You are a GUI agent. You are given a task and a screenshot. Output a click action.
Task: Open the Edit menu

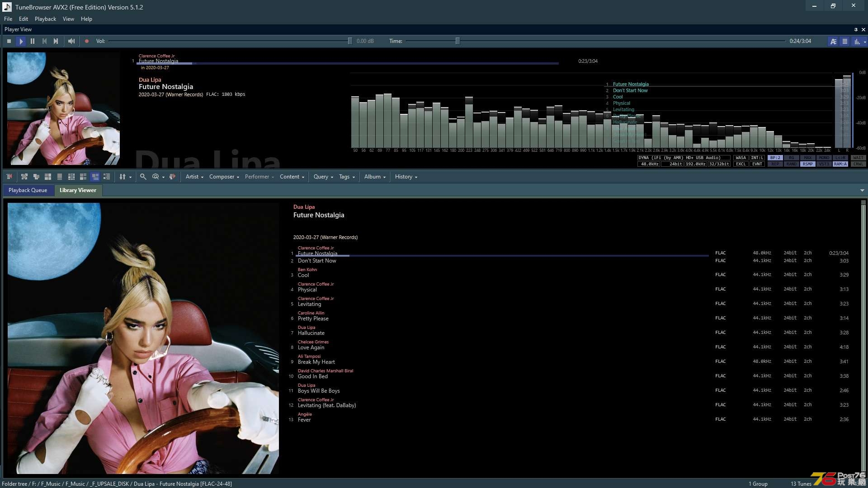pyautogui.click(x=24, y=19)
